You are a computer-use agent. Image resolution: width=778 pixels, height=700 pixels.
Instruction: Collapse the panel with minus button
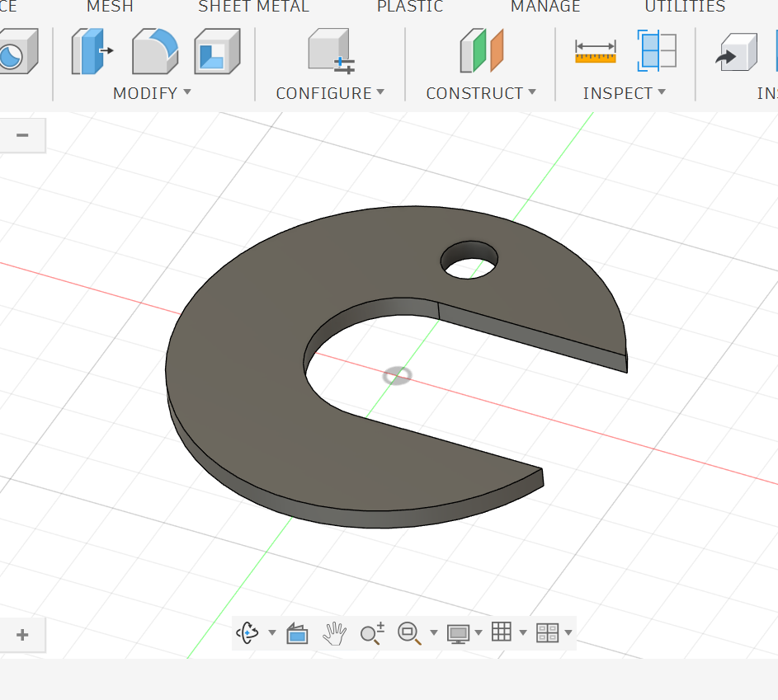point(22,135)
